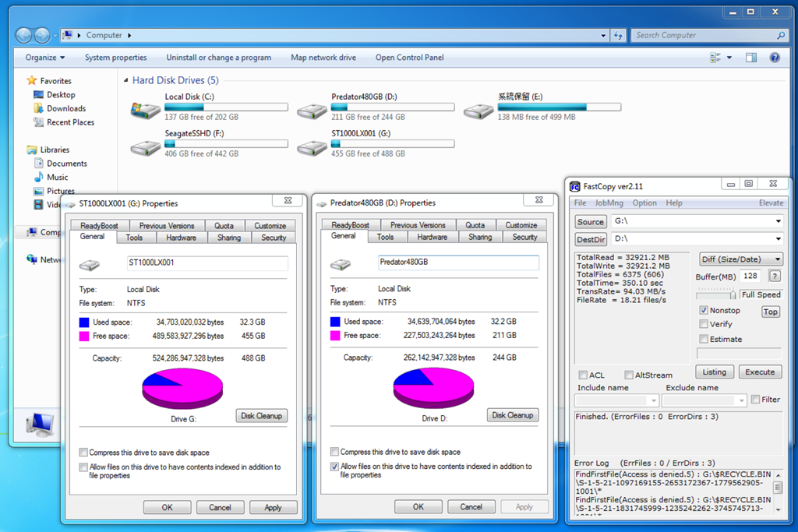
Task: Click drive icon in D: Properties General tab
Action: coord(341,264)
